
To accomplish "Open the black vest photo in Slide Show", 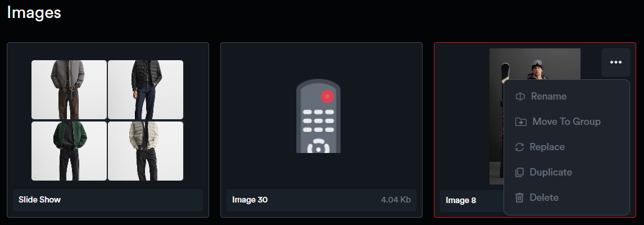I will pyautogui.click(x=146, y=89).
